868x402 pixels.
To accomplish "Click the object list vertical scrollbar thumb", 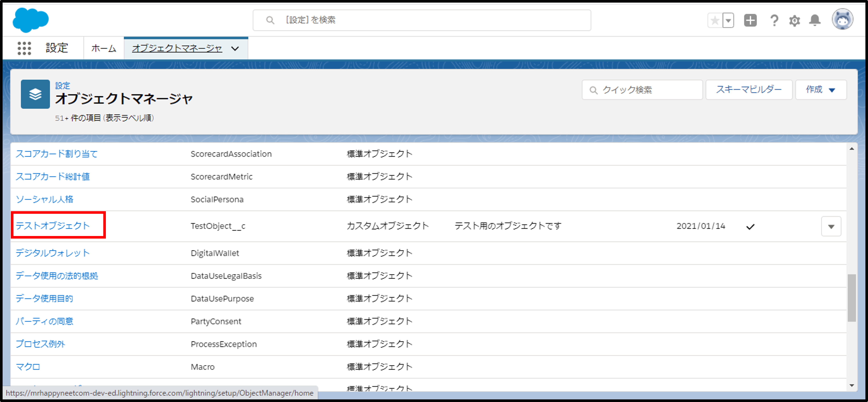I will (x=851, y=298).
